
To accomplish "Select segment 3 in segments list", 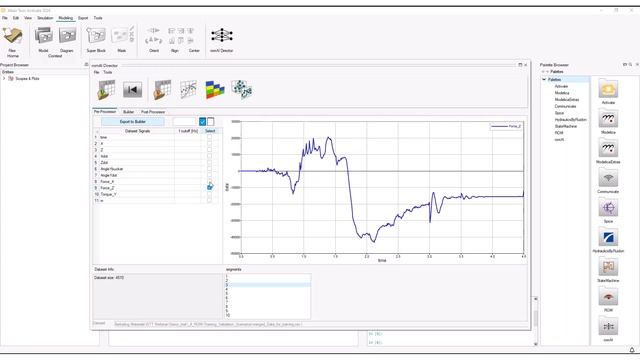I will coord(268,285).
